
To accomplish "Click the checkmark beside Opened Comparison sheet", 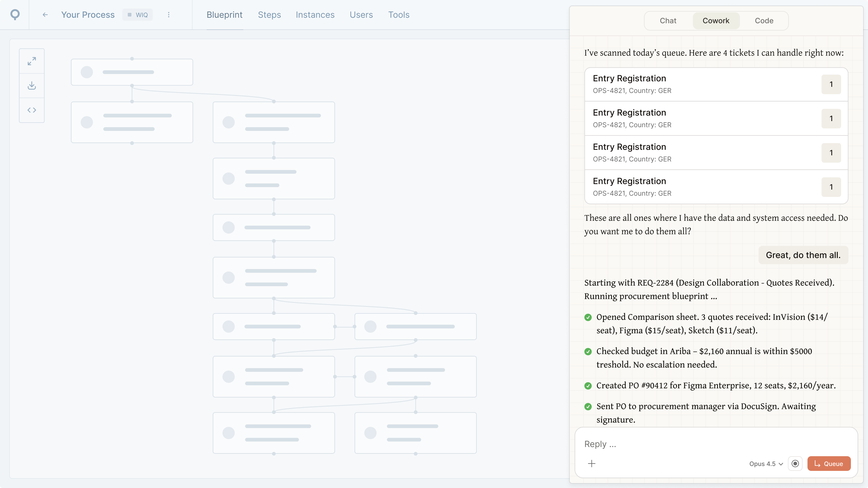I will (x=588, y=317).
